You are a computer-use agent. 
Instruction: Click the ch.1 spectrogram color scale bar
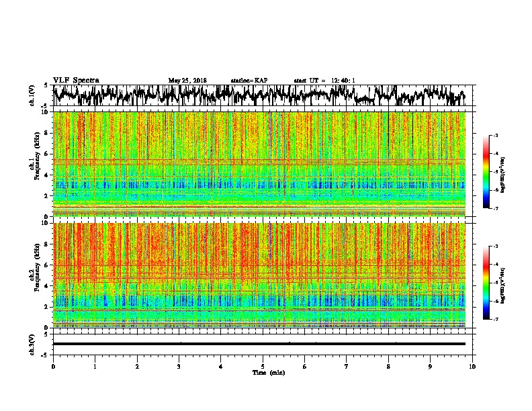tap(486, 172)
